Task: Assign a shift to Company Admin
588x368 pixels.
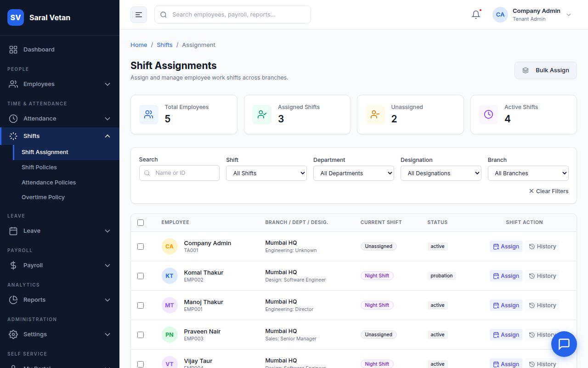Action: [x=506, y=247]
